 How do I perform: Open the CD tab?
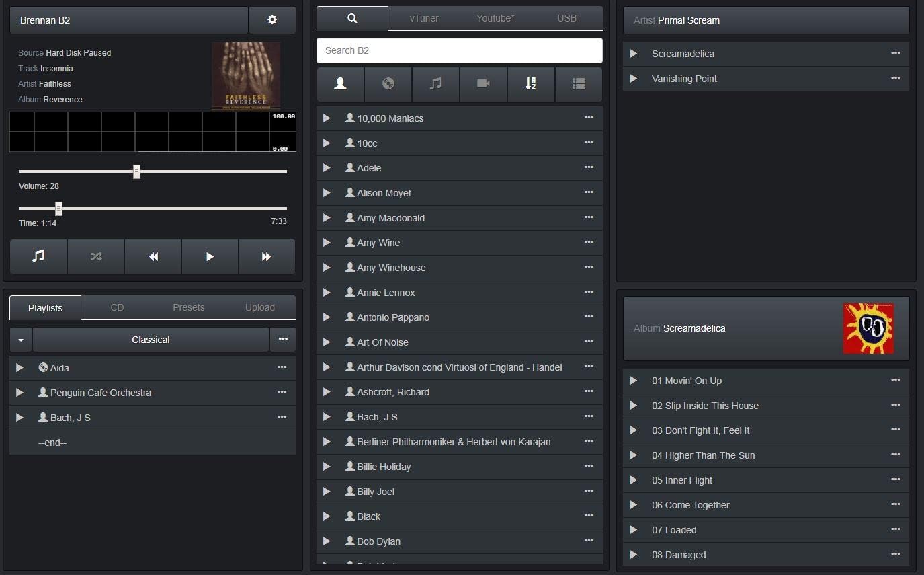[x=117, y=307]
